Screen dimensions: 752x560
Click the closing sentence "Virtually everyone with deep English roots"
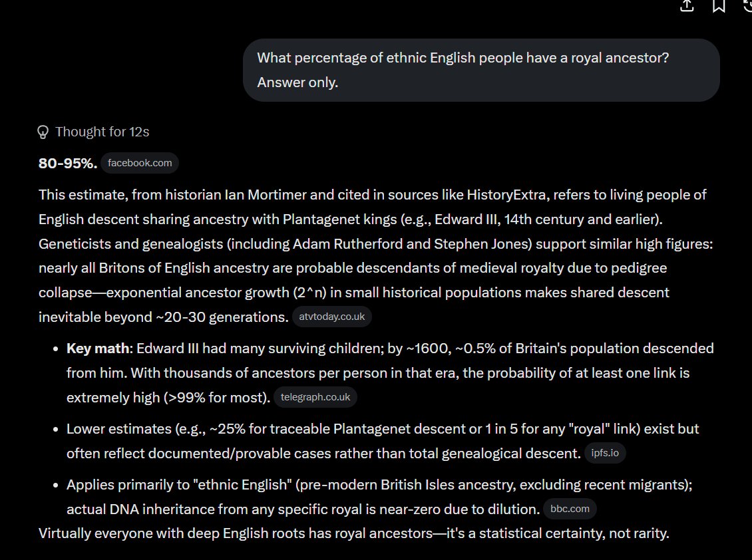point(353,533)
